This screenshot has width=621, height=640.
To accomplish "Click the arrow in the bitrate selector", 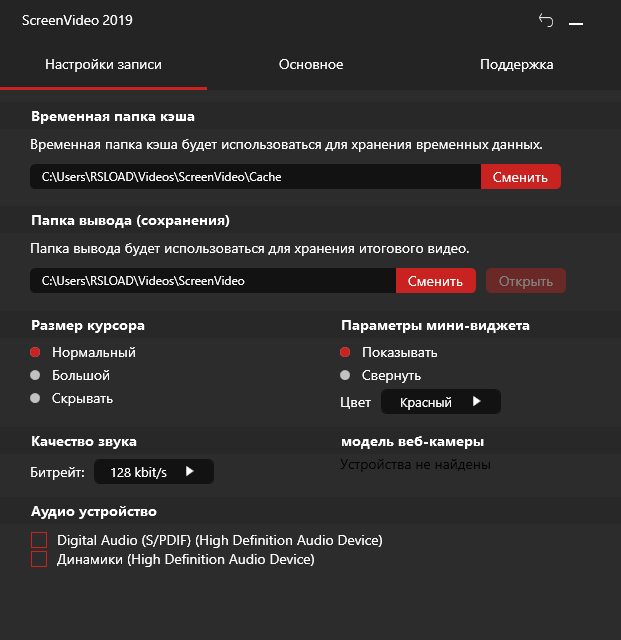I will pos(189,472).
